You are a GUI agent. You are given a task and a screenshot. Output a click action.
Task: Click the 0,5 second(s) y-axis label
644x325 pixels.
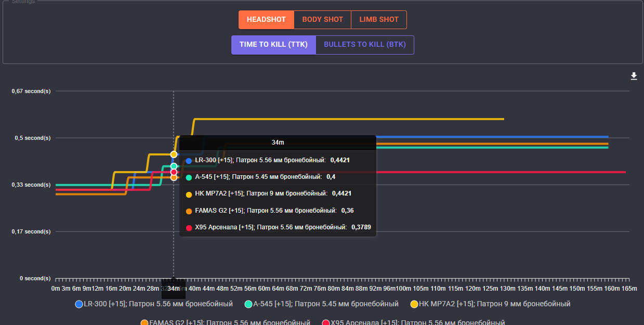(x=32, y=138)
